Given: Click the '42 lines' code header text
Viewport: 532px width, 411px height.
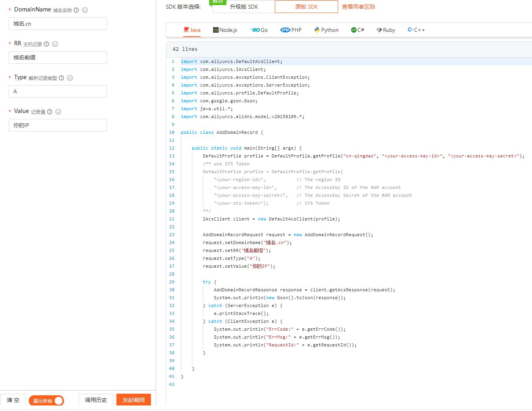Looking at the screenshot, I should tap(185, 49).
